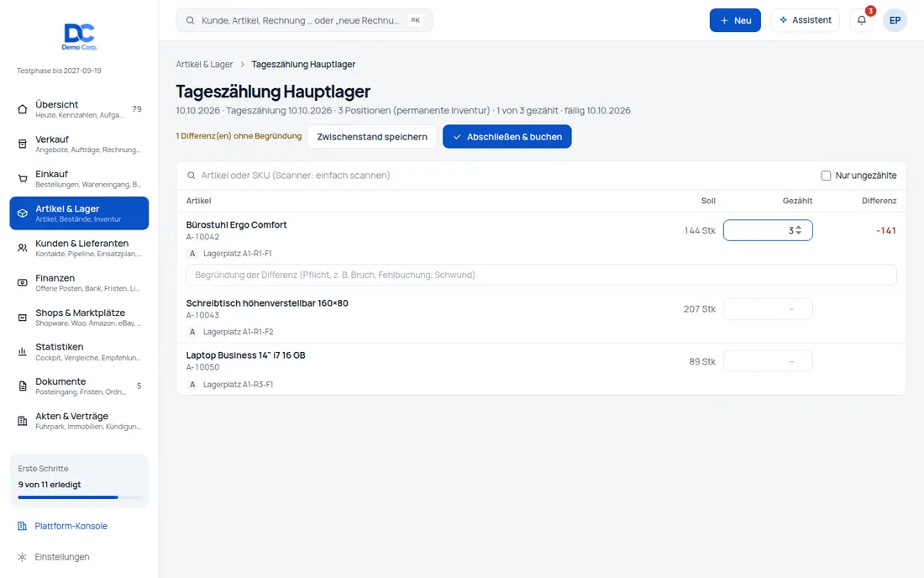Open notifications via the bell icon

coord(862,20)
